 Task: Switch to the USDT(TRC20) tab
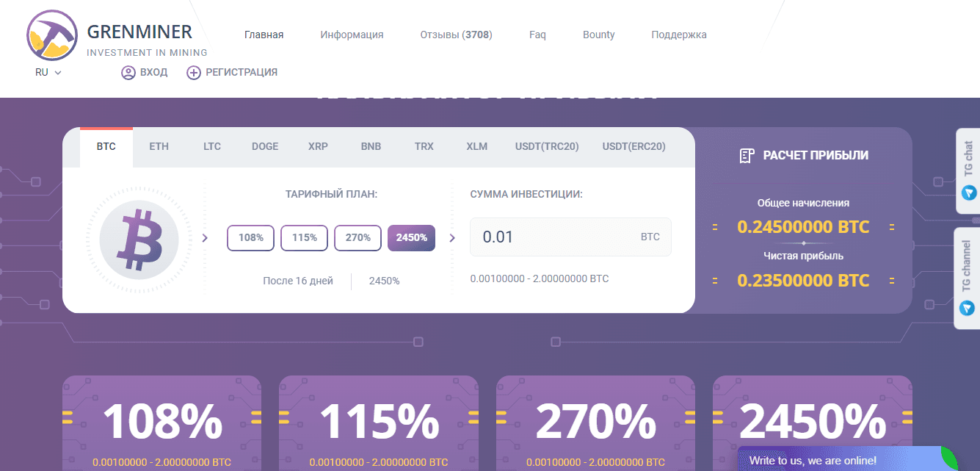click(546, 146)
